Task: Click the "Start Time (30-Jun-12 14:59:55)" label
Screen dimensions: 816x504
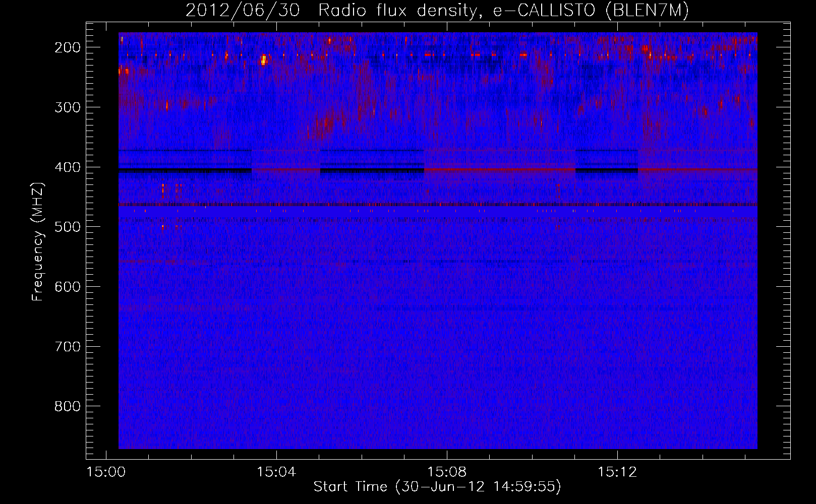Action: pyautogui.click(x=437, y=487)
